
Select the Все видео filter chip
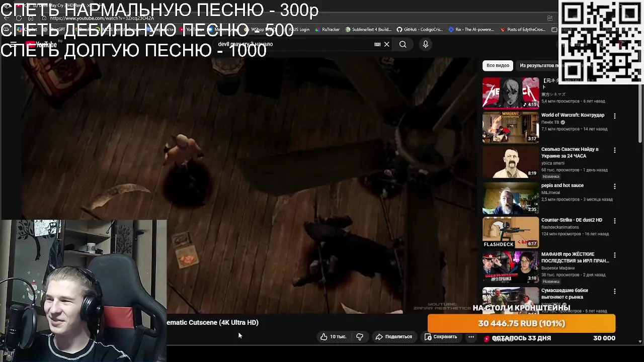498,65
